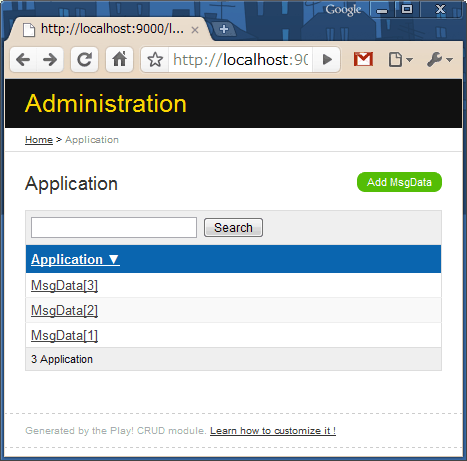Reload the page with the refresh icon

tap(84, 60)
